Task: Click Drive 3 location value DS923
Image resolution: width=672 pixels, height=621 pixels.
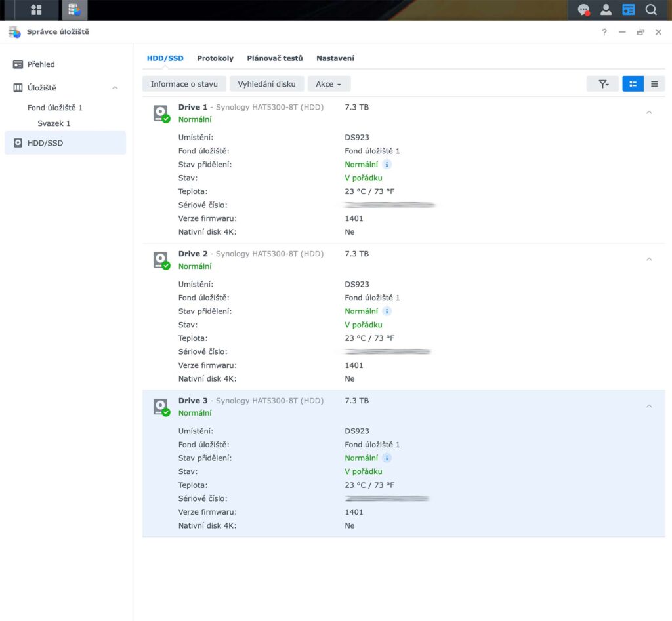Action: tap(357, 431)
